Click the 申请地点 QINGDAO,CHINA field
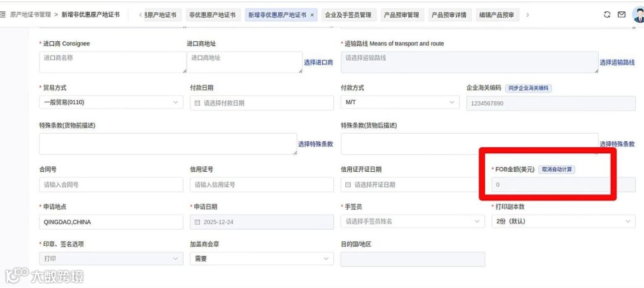Viewport: 644px width, 288px height. click(x=112, y=222)
